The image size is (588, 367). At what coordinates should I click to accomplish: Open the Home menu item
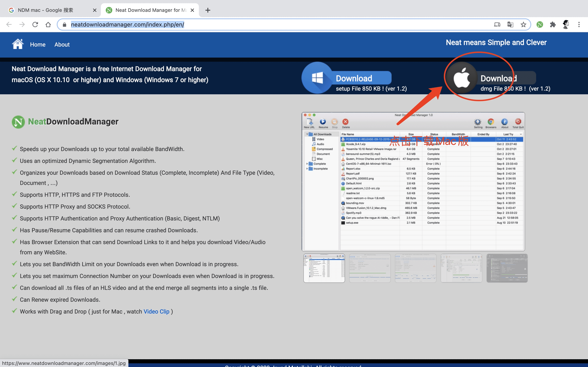38,45
